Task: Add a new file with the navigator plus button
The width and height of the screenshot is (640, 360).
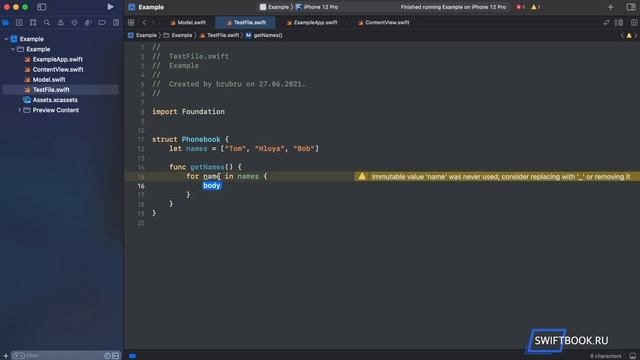Action: tap(5, 356)
